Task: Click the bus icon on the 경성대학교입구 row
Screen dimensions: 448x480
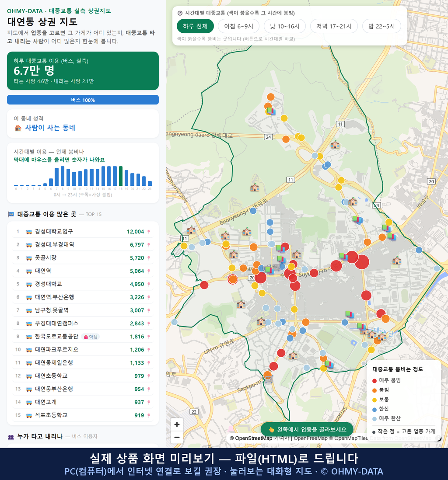Action: tap(29, 232)
